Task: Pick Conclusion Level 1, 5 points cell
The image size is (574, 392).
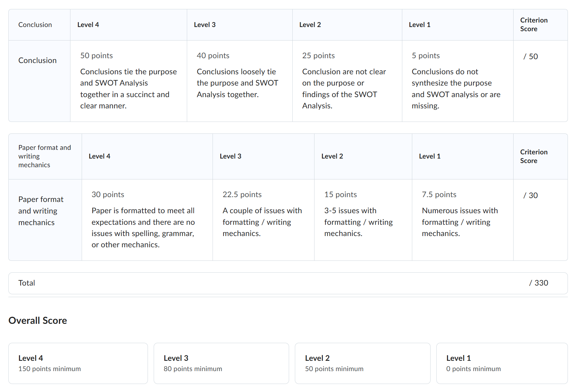Action: pos(458,81)
